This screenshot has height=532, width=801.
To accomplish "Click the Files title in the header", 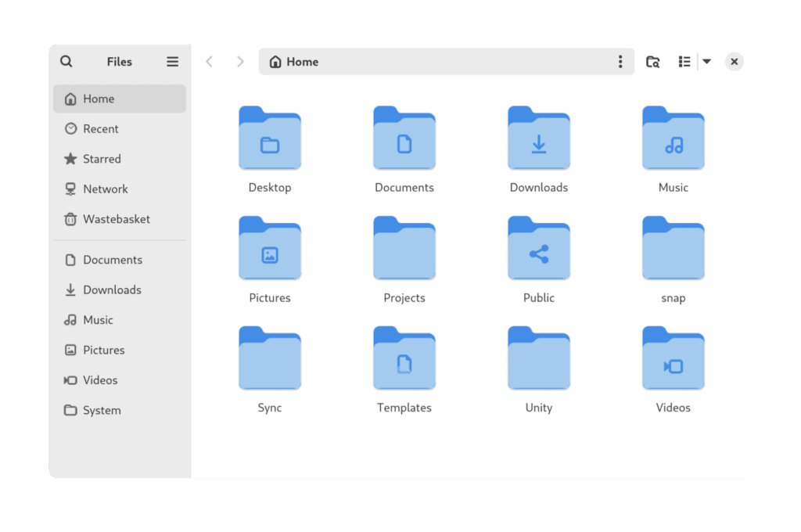I will click(120, 62).
